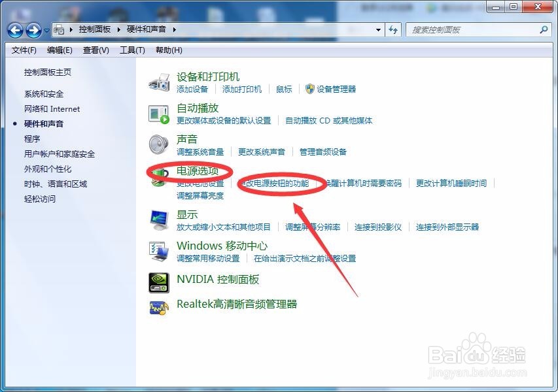The width and height of the screenshot is (558, 392).
Task: Expand the arrow after 硬件和声音 breadcrumb
Action: pyautogui.click(x=175, y=29)
